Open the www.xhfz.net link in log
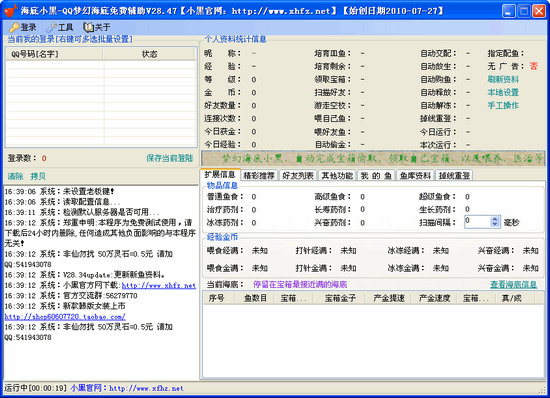The image size is (550, 398). [x=159, y=285]
